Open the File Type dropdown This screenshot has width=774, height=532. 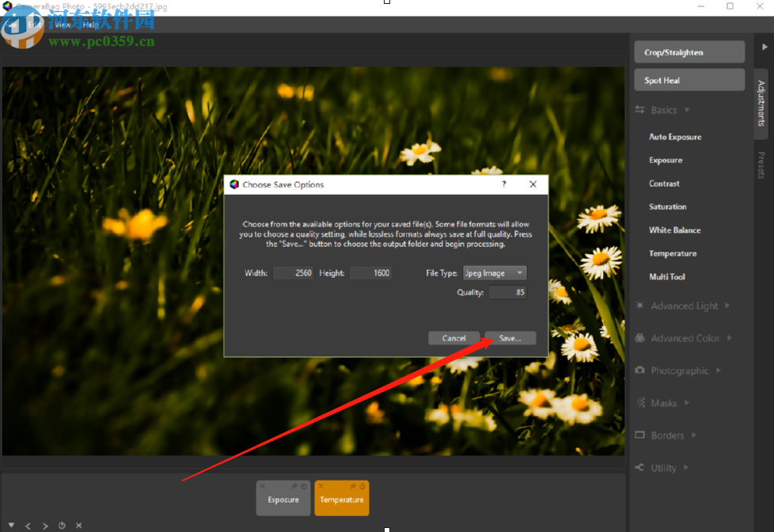point(494,272)
